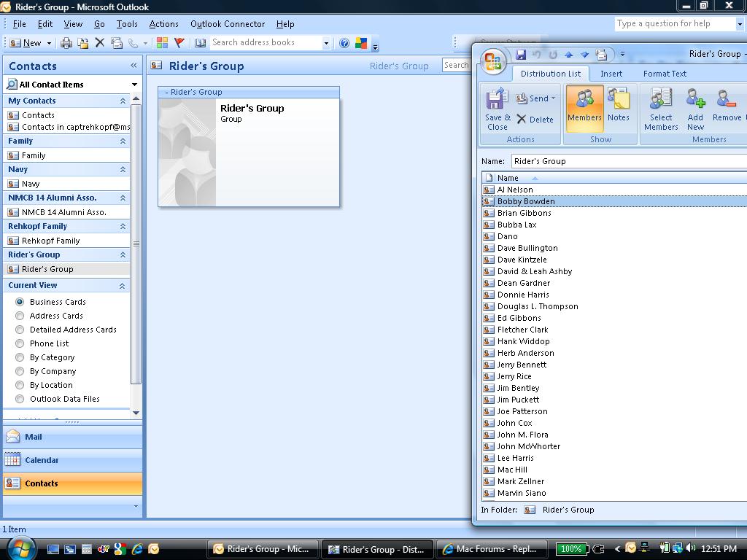The height and width of the screenshot is (560, 747).
Task: Open the Actions menu
Action: (x=163, y=24)
